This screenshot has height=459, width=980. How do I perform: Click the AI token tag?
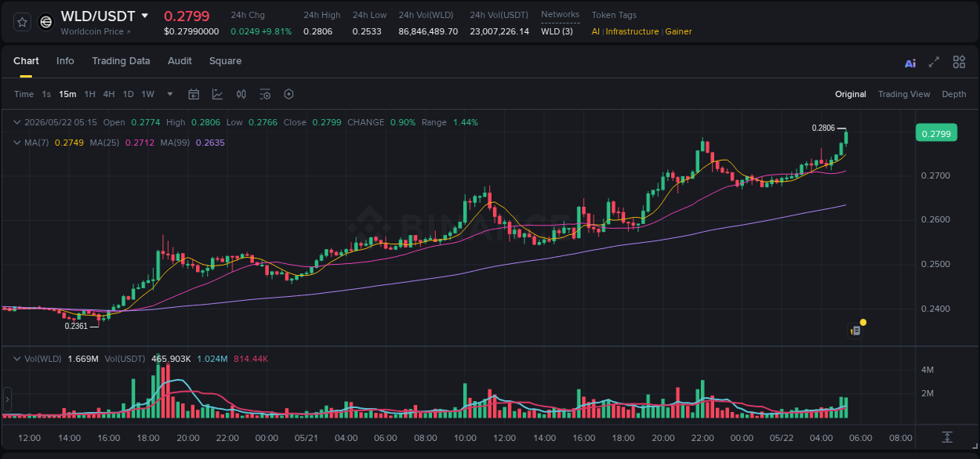pos(596,31)
